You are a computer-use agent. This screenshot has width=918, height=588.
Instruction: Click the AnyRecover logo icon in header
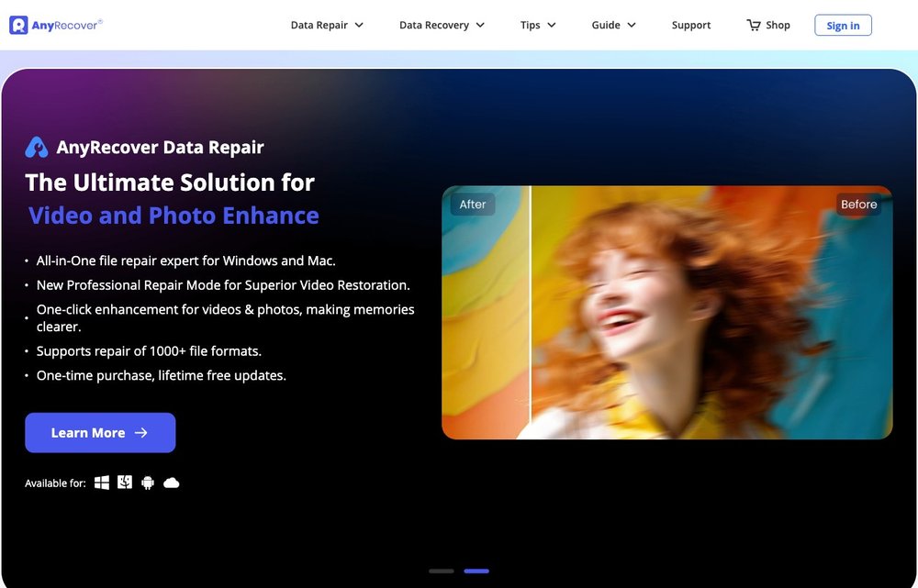[18, 25]
